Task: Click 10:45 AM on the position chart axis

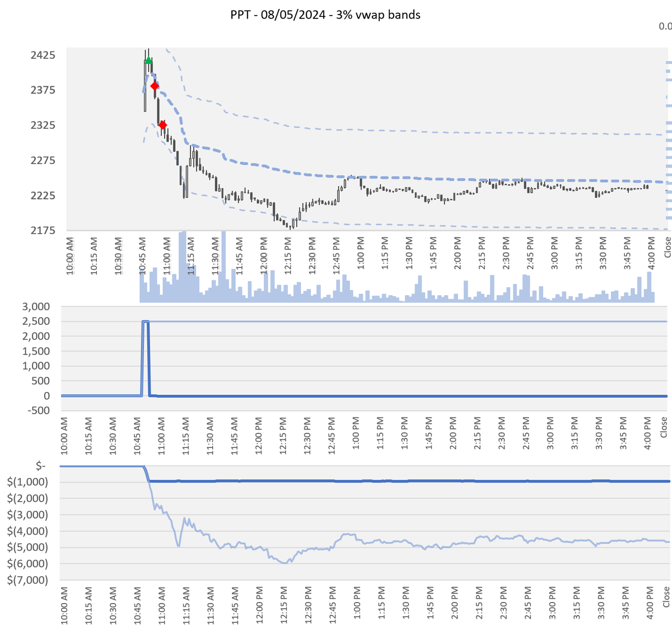Action: pyautogui.click(x=137, y=436)
